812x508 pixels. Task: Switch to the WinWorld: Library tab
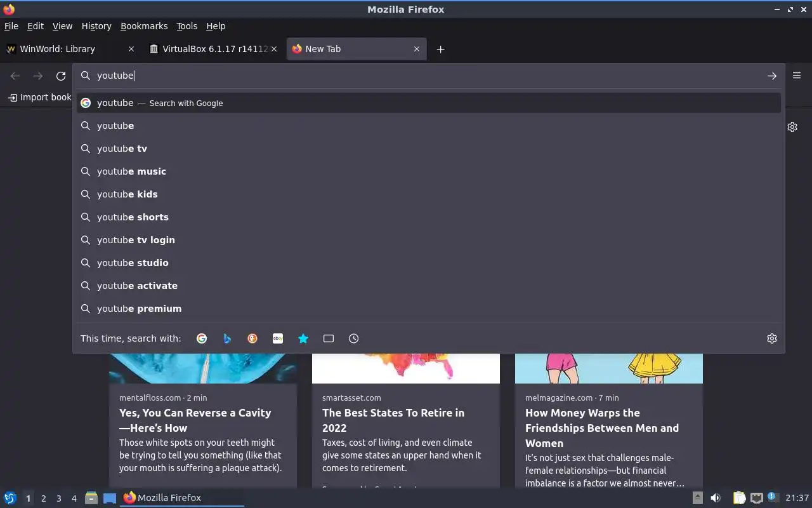pyautogui.click(x=70, y=49)
